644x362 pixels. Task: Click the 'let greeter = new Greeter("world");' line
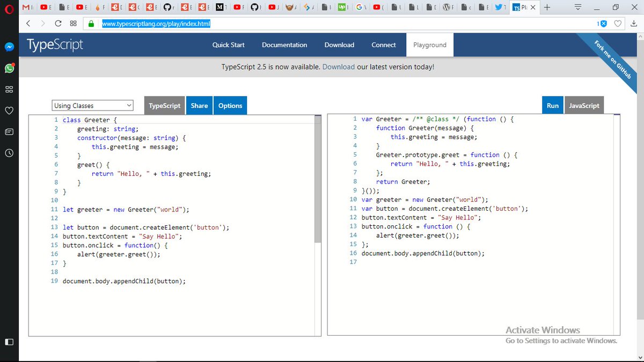(x=126, y=210)
